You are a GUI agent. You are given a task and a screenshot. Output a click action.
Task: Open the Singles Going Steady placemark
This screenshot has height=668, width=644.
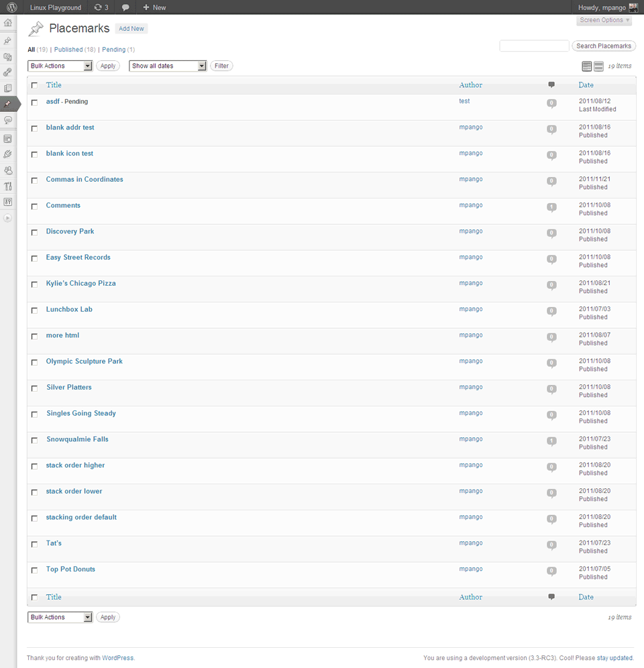click(81, 413)
